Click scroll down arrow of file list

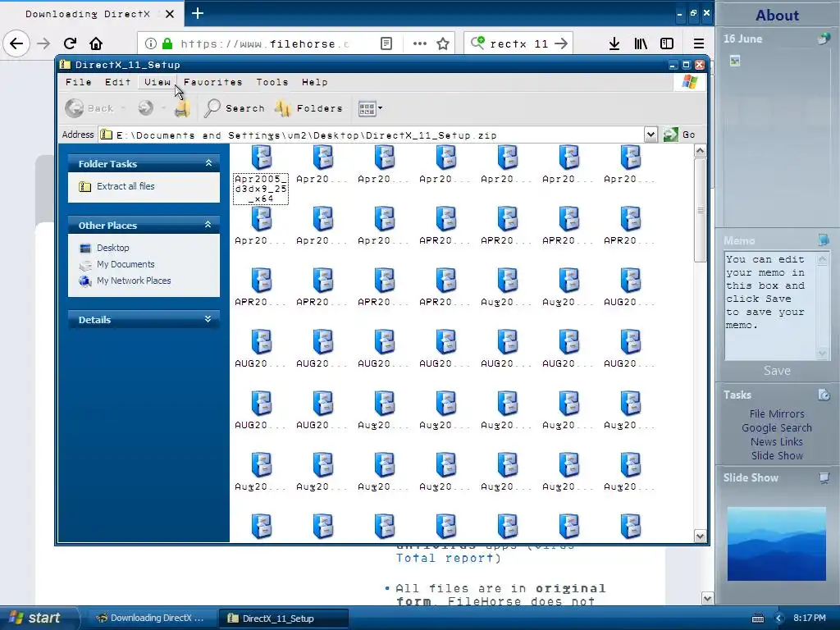700,536
